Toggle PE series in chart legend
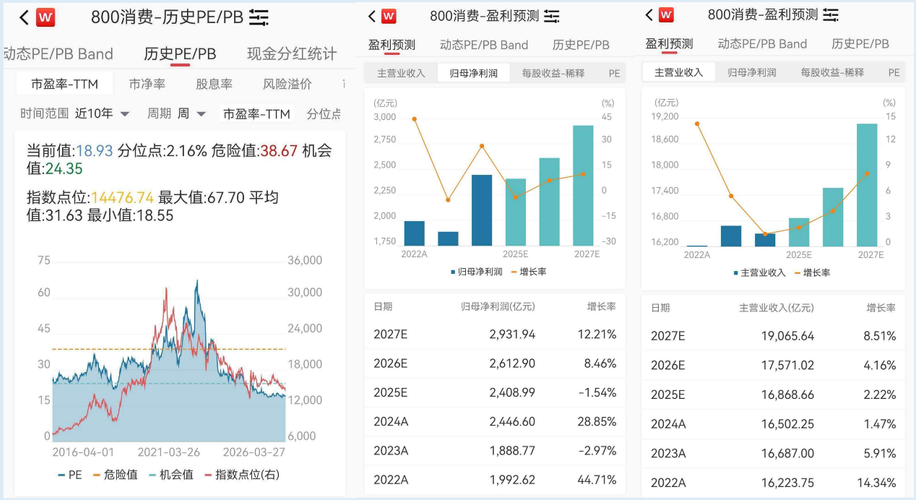The height and width of the screenshot is (500, 916). tap(70, 475)
